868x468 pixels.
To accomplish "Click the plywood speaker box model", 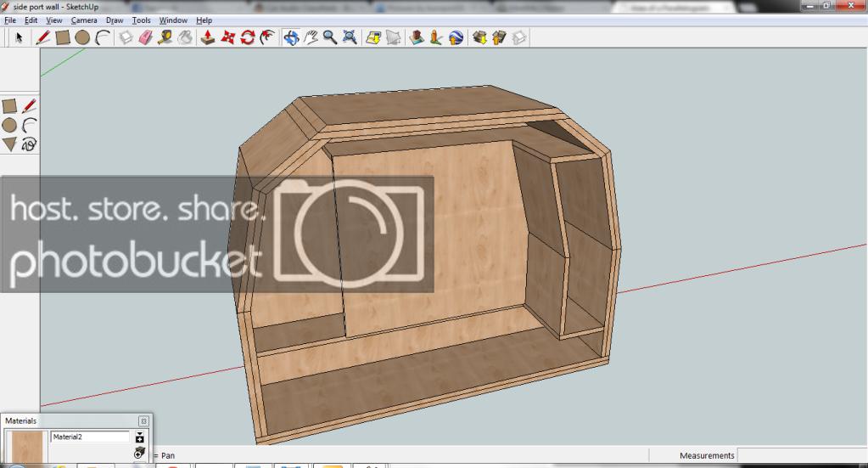I will (x=424, y=263).
